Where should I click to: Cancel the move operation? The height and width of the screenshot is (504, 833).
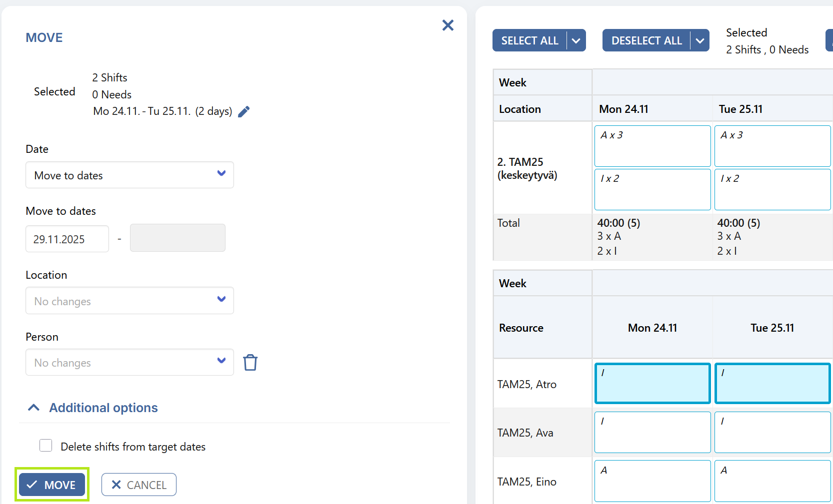point(139,485)
